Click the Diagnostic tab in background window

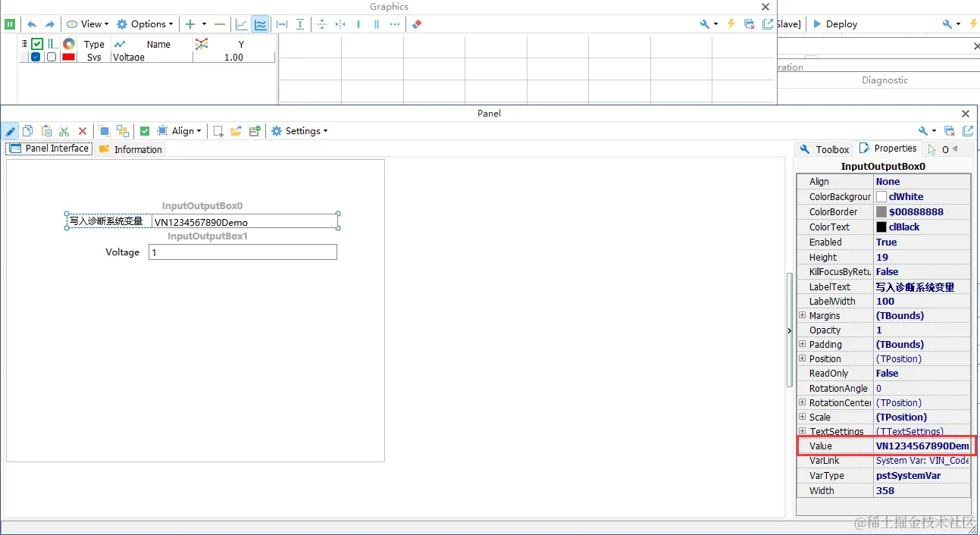[885, 80]
